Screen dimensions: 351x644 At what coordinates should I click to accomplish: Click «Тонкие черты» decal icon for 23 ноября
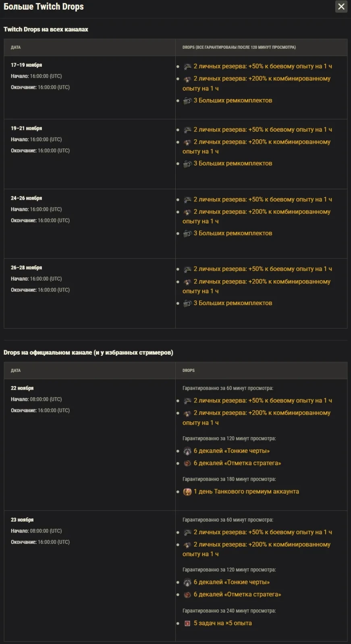187,582
